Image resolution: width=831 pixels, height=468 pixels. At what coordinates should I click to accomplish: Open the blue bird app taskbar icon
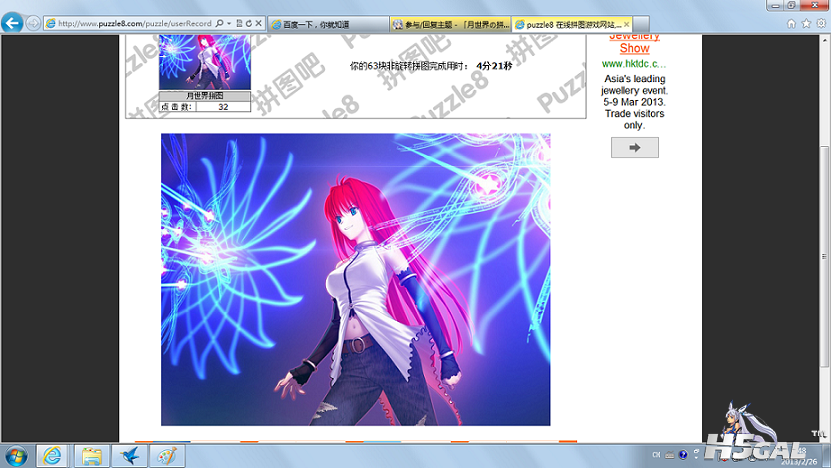(x=129, y=456)
